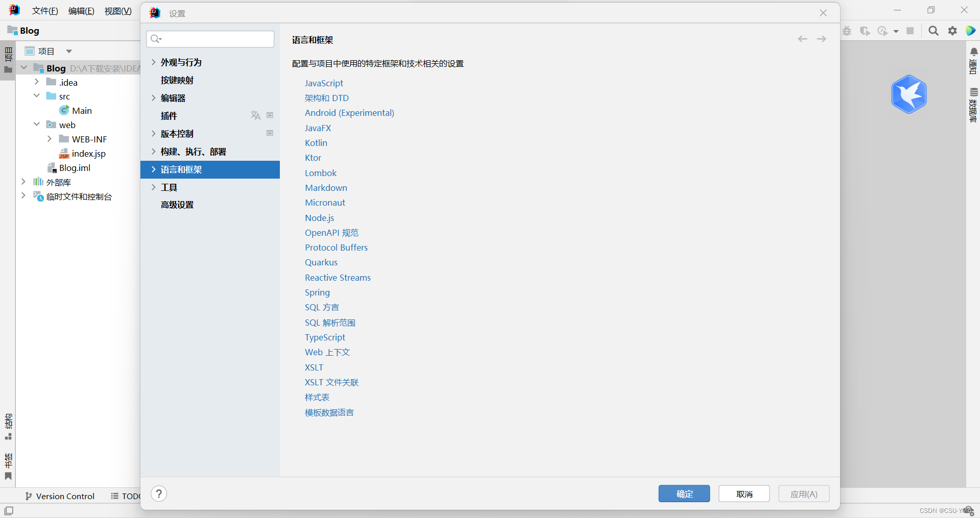Image resolution: width=980 pixels, height=518 pixels.
Task: Open the 模板数据语言 link
Action: pos(329,412)
